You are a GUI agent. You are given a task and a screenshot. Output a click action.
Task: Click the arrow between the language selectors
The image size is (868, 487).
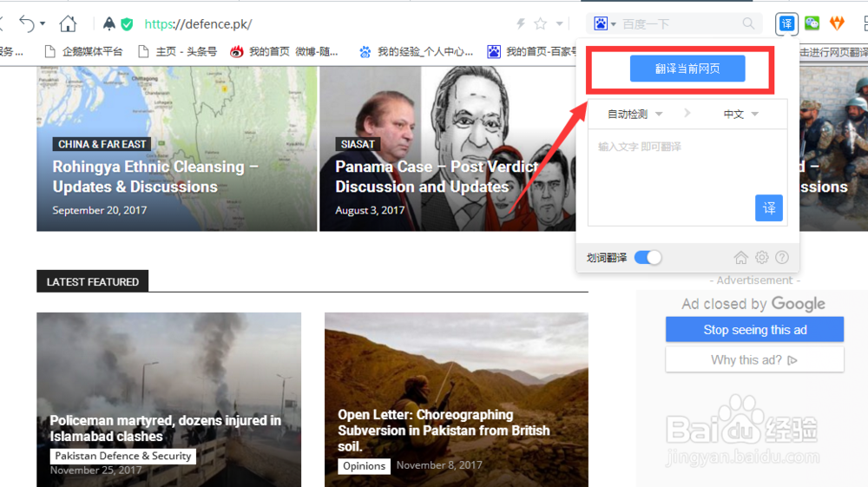click(687, 114)
